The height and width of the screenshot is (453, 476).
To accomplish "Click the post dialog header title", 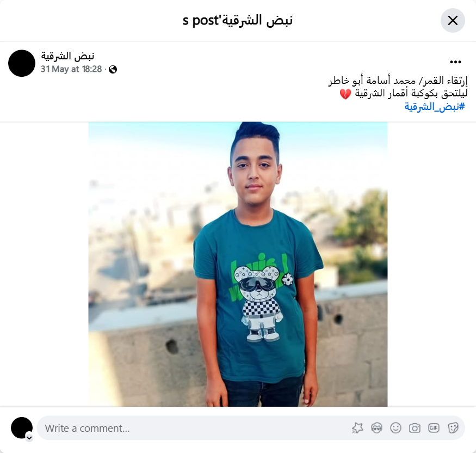I will point(238,20).
